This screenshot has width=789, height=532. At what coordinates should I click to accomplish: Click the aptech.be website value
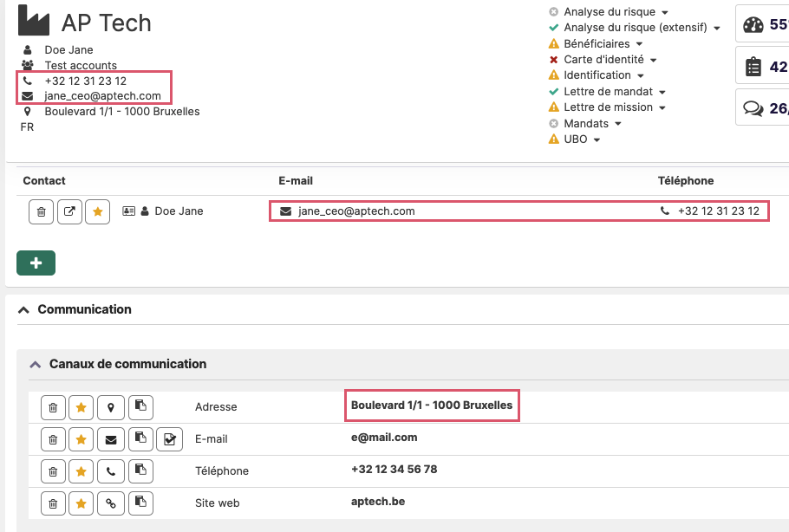tap(378, 502)
